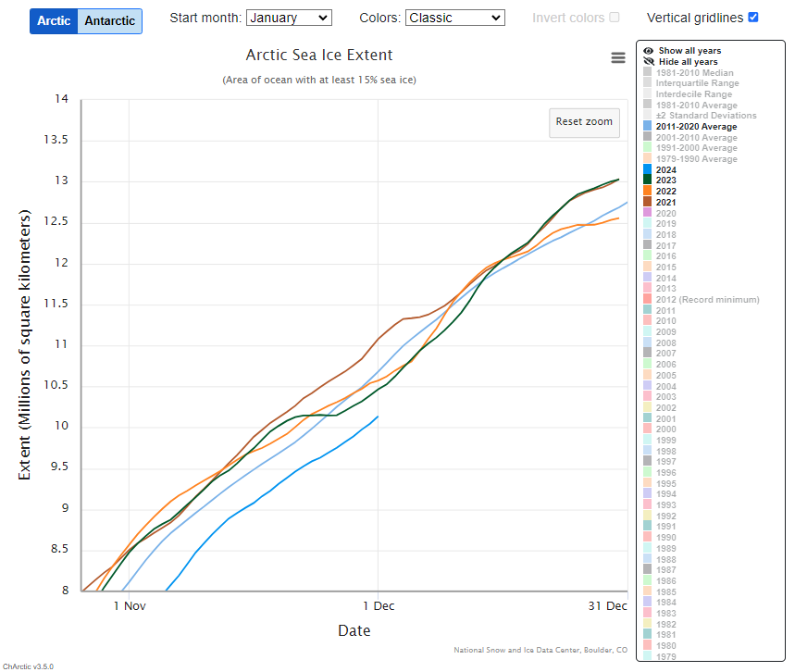Disable the Vertical gridlines checkbox
This screenshot has width=795, height=672.
(752, 18)
